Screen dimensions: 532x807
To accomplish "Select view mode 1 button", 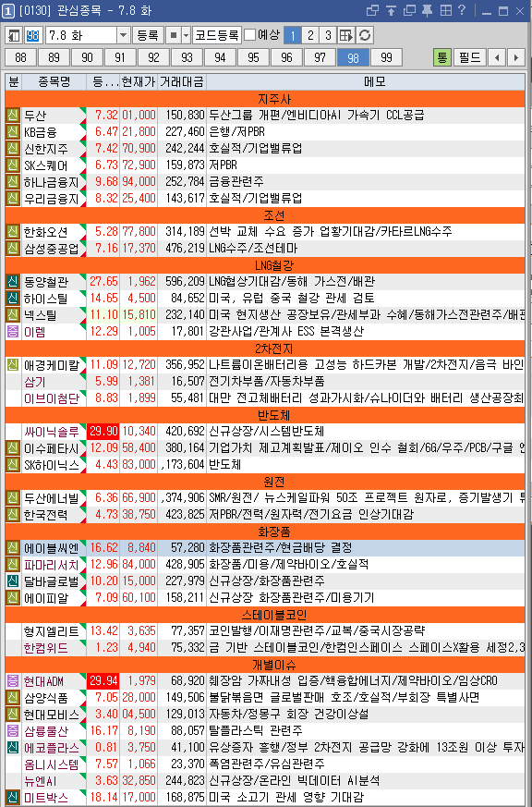I will [293, 35].
